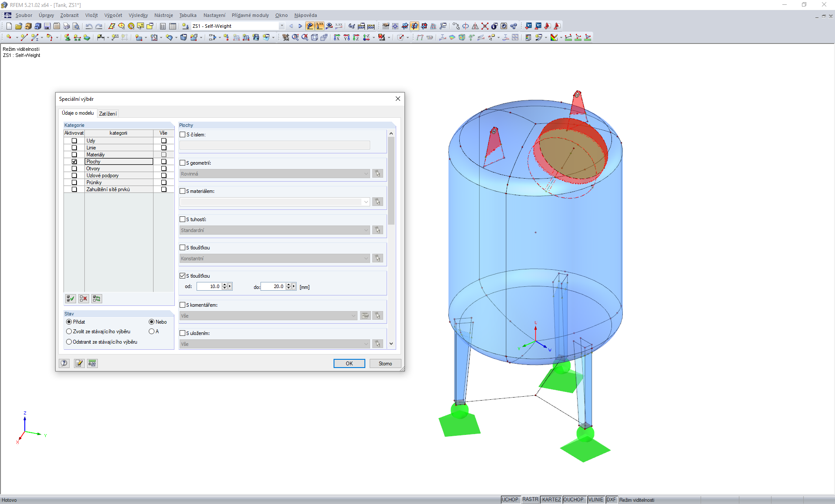Select the 'A' radio button
Image resolution: width=835 pixels, height=504 pixels.
click(151, 332)
